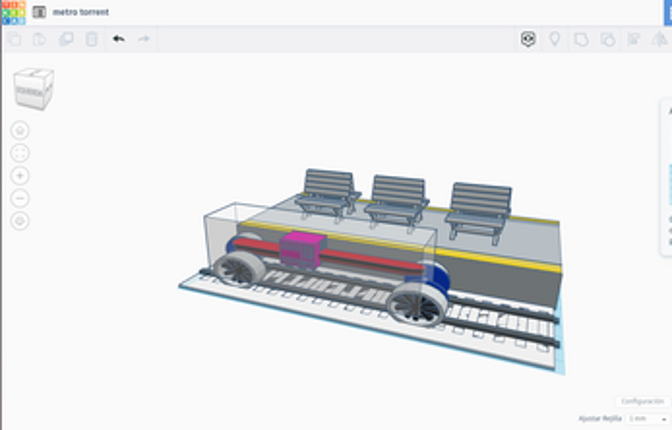The width and height of the screenshot is (672, 430).
Task: Click the Paste icon in toolbar
Action: click(39, 39)
